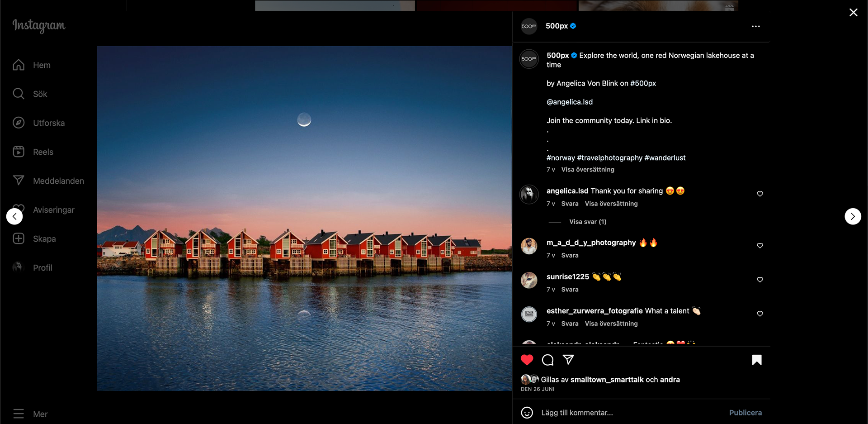Click Visa översättning under the caption
This screenshot has height=424, width=868.
click(x=588, y=169)
